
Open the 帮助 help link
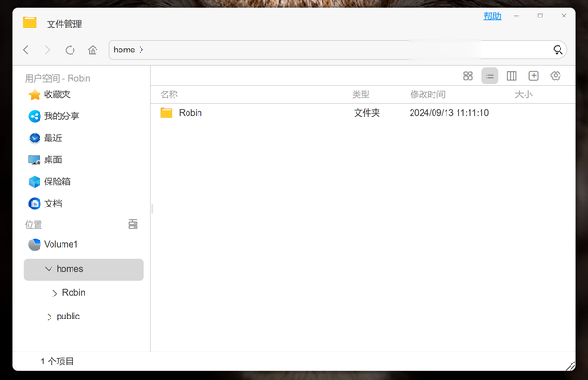(x=492, y=17)
